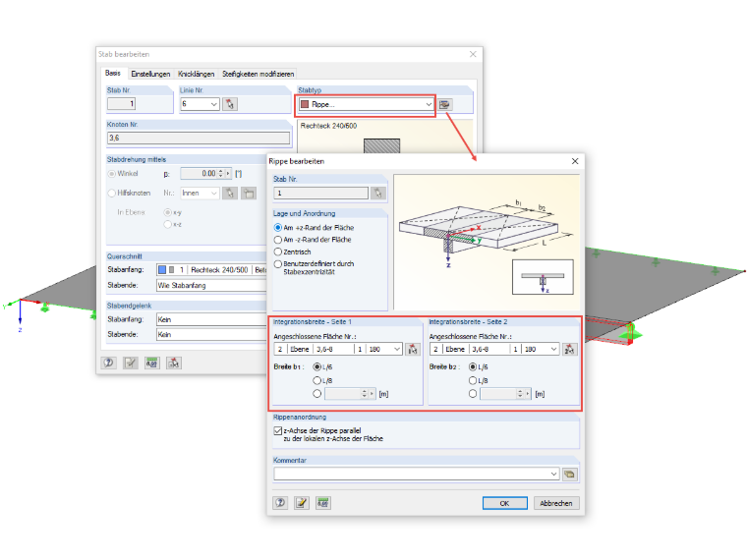747x560 pixels.
Task: Open Hilfsknoten Innen dropdown
Action: click(214, 193)
